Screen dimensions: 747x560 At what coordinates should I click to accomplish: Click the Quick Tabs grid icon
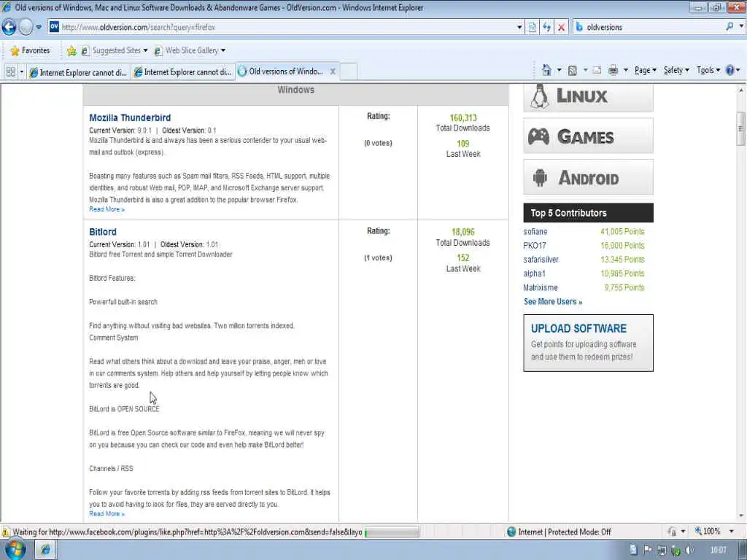(10, 72)
